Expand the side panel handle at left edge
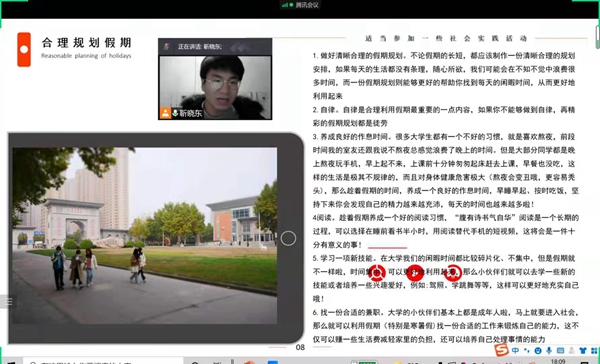 7,302
